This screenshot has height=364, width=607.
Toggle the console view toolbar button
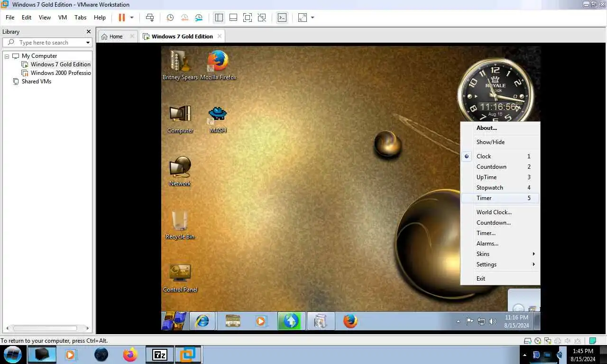tap(282, 18)
